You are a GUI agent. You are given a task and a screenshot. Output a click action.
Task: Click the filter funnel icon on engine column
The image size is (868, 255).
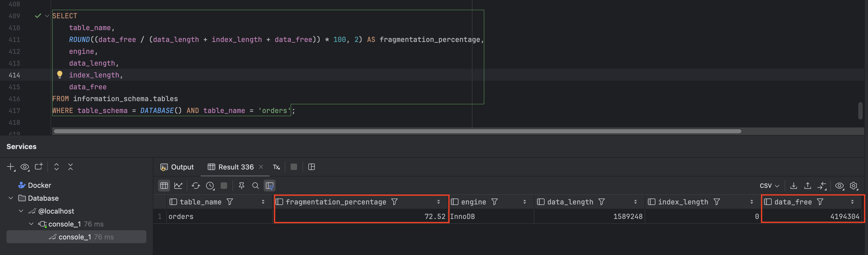(x=494, y=202)
